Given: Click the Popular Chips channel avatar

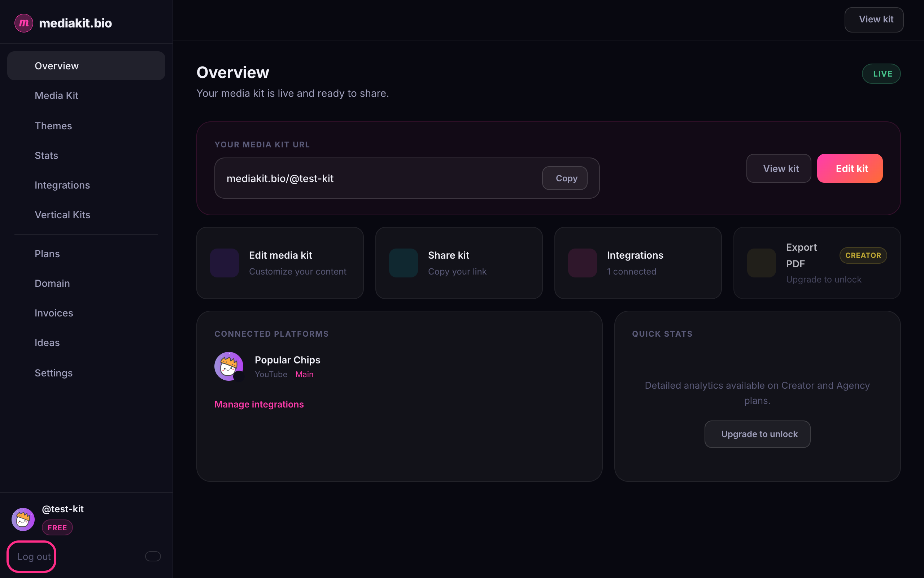Looking at the screenshot, I should (x=229, y=366).
